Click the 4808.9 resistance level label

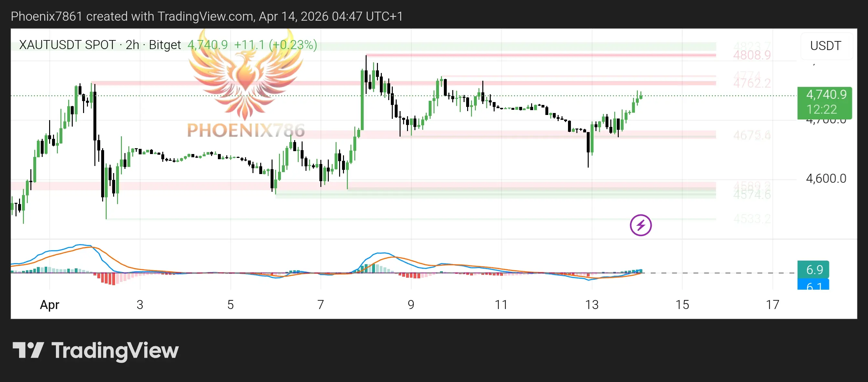752,55
